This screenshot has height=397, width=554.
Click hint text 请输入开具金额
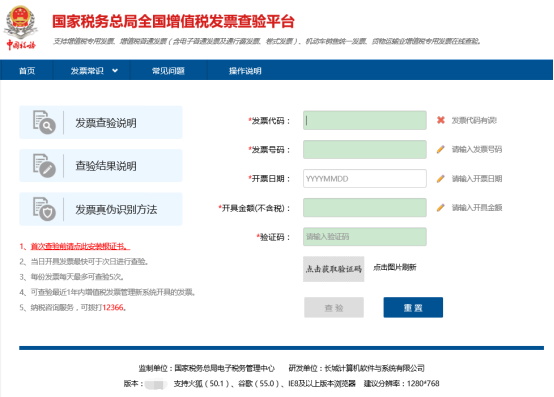pyautogui.click(x=477, y=207)
